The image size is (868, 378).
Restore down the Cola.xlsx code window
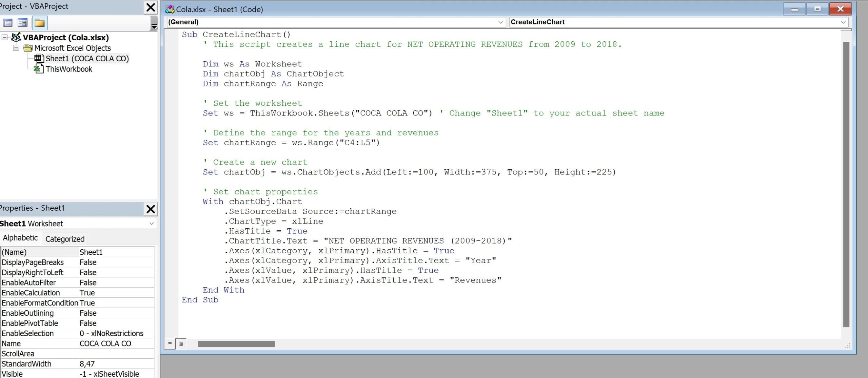pyautogui.click(x=817, y=9)
